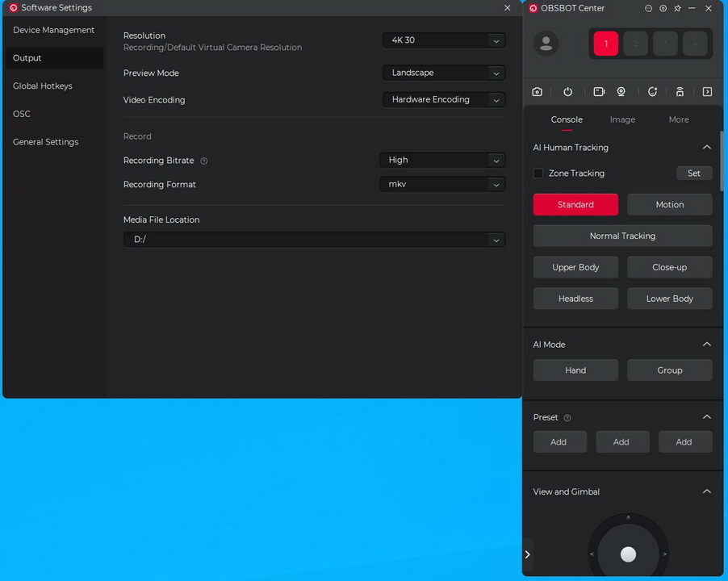Toggle Hand AI mode

pyautogui.click(x=575, y=370)
